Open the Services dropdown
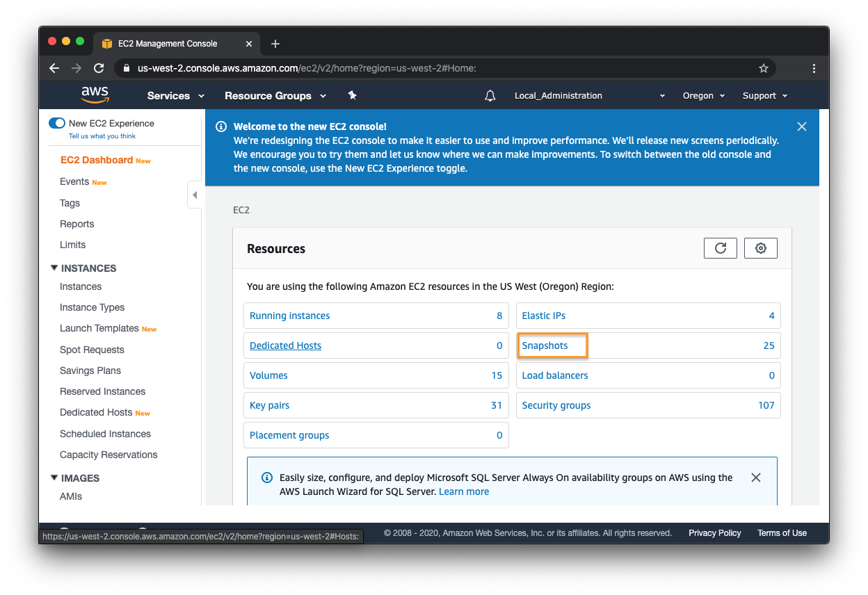Viewport: 868px width, 595px height. pos(176,96)
